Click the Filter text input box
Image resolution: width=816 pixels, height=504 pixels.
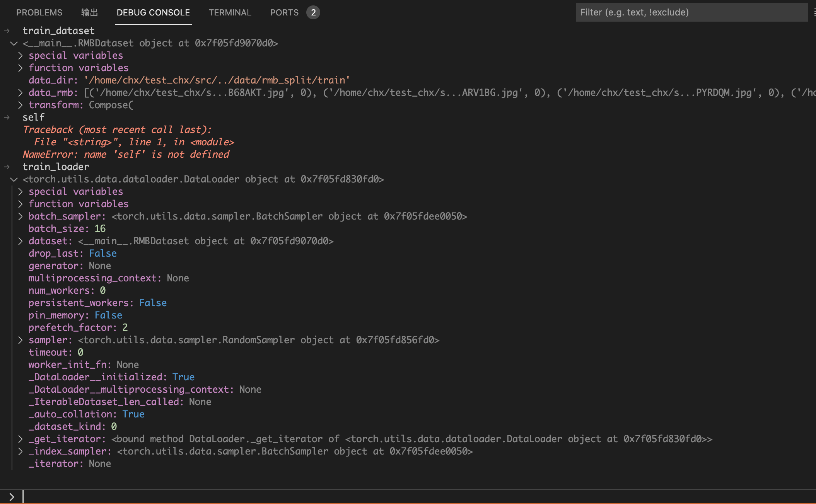[691, 12]
